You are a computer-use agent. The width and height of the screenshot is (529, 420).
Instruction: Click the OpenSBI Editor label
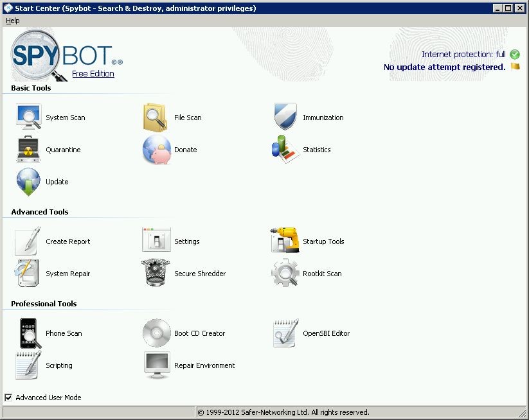[x=327, y=333]
